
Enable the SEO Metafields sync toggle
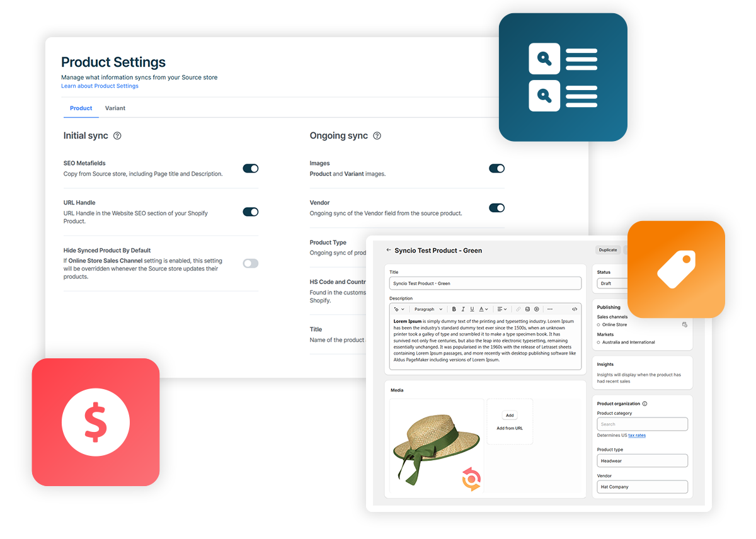pyautogui.click(x=250, y=168)
